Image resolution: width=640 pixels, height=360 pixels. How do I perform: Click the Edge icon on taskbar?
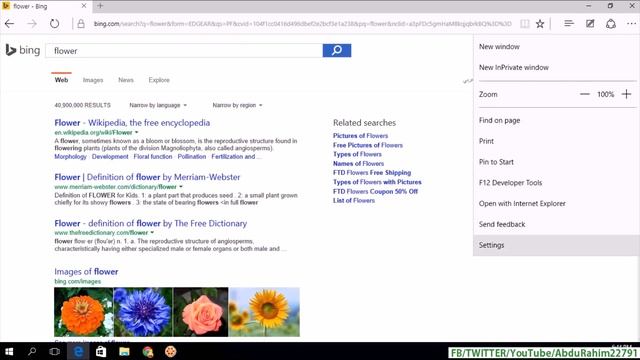coord(78,351)
